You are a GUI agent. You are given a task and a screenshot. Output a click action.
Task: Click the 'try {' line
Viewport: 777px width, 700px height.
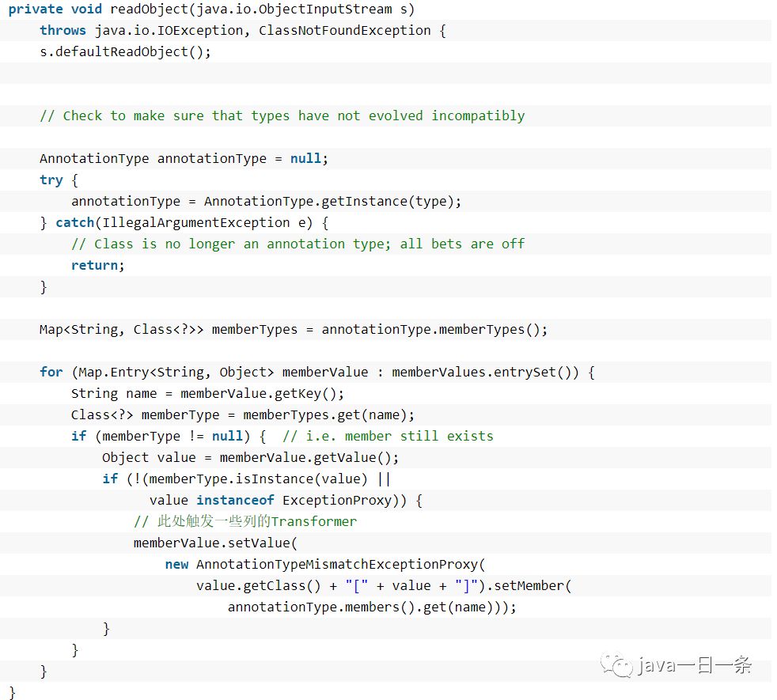click(59, 180)
